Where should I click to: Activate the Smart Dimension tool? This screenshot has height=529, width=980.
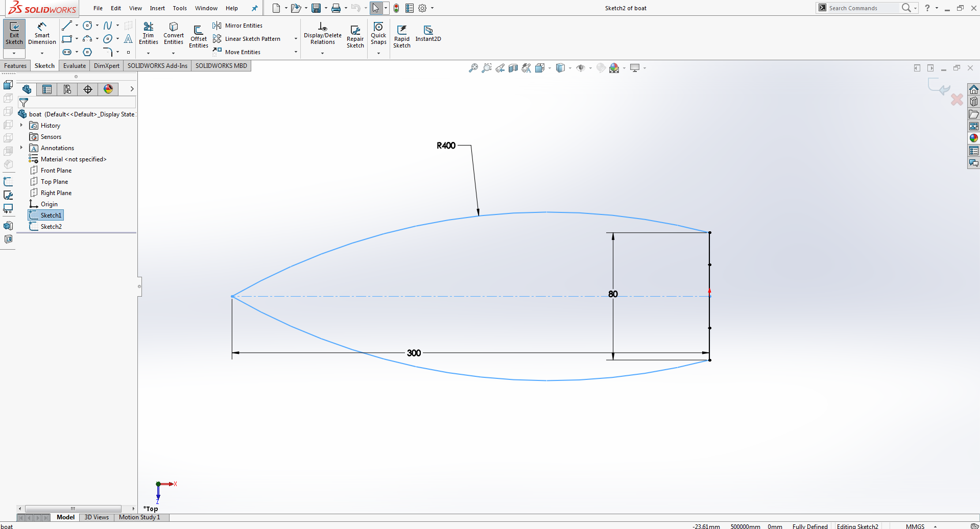(42, 34)
